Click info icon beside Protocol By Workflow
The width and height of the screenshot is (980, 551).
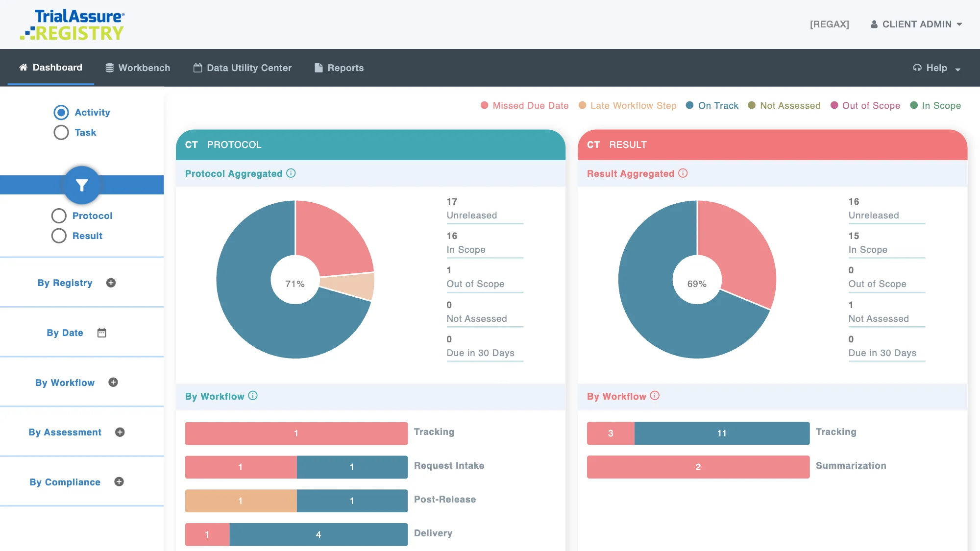click(x=253, y=396)
